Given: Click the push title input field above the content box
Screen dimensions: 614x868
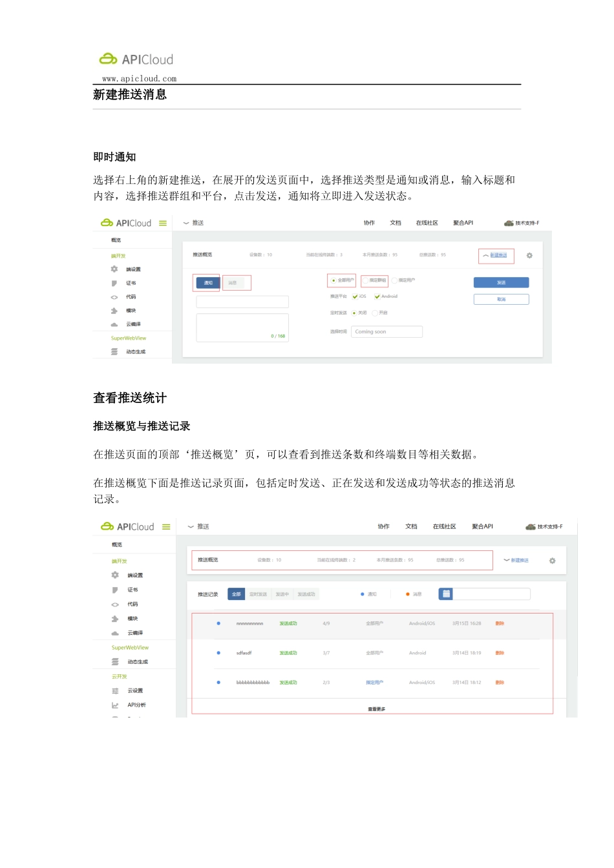Looking at the screenshot, I should pyautogui.click(x=242, y=302).
